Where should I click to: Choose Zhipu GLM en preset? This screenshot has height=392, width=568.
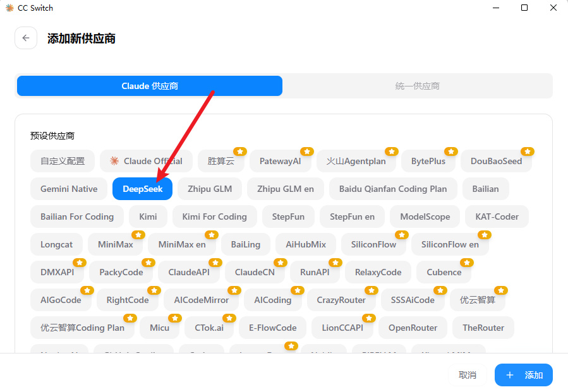[286, 189]
